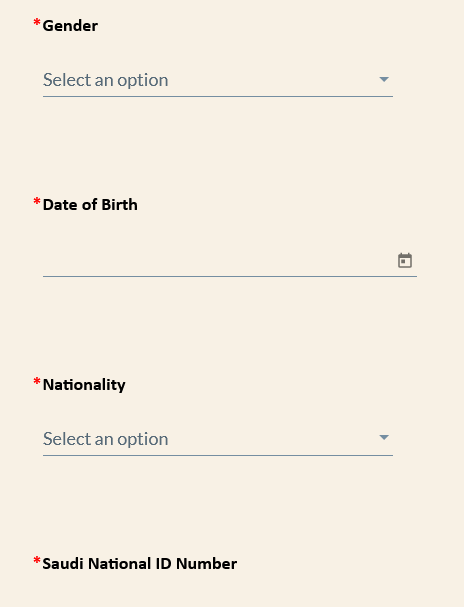Select the placeholder text in Gender field
This screenshot has height=607, width=464.
click(x=106, y=80)
